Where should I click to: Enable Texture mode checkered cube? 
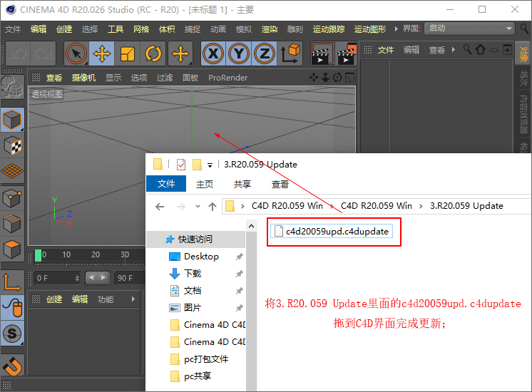click(12, 146)
